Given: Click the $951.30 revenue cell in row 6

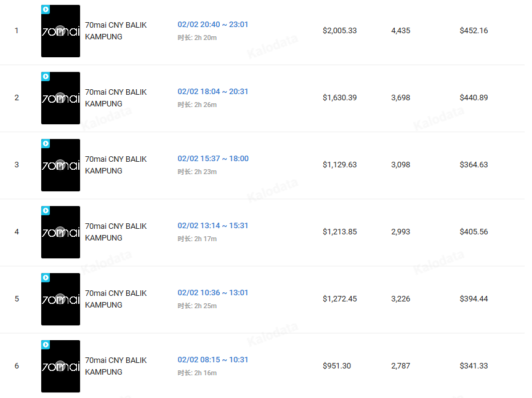Looking at the screenshot, I should point(337,366).
